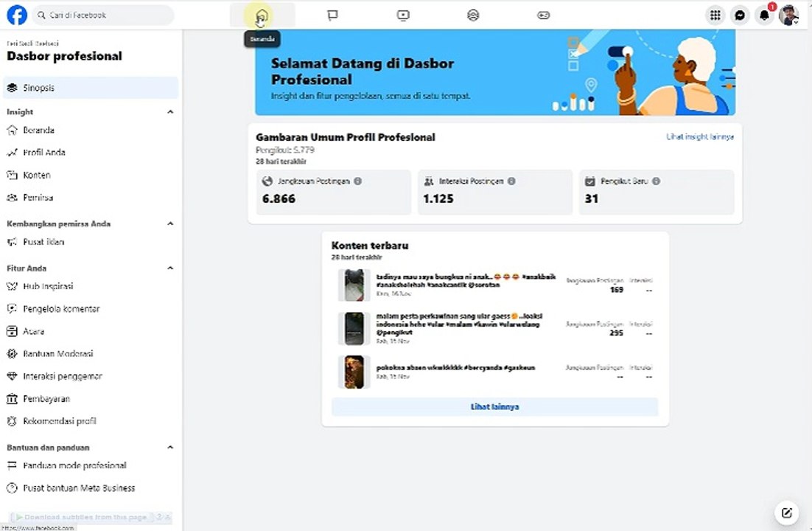Collapse Bantuan dan panduan section chevron
The width and height of the screenshot is (812, 531).
coord(170,447)
